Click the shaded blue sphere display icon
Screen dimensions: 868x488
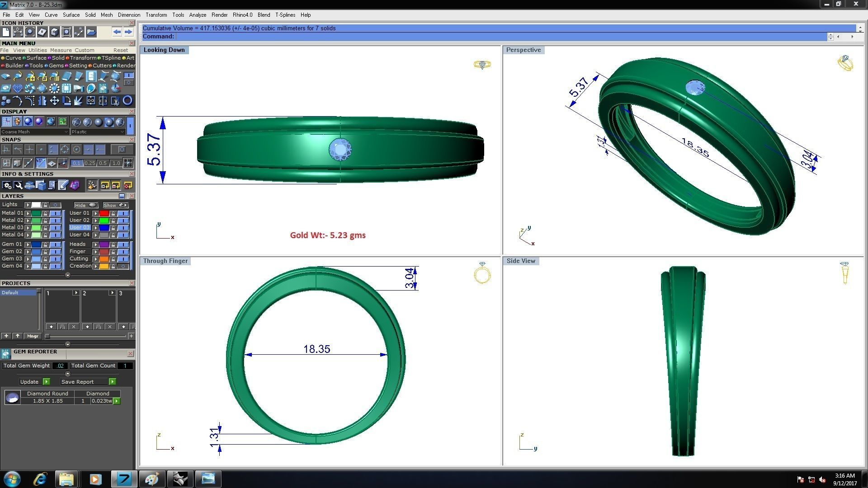pos(28,122)
